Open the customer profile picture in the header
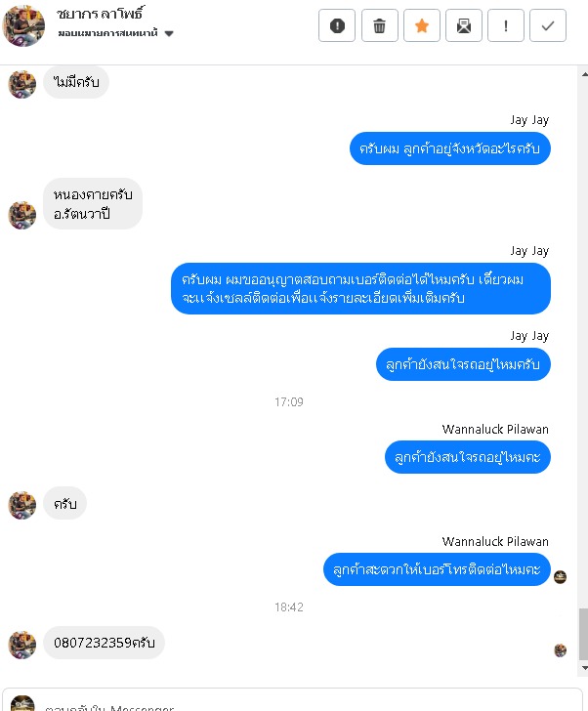588x711 pixels. pos(23,25)
